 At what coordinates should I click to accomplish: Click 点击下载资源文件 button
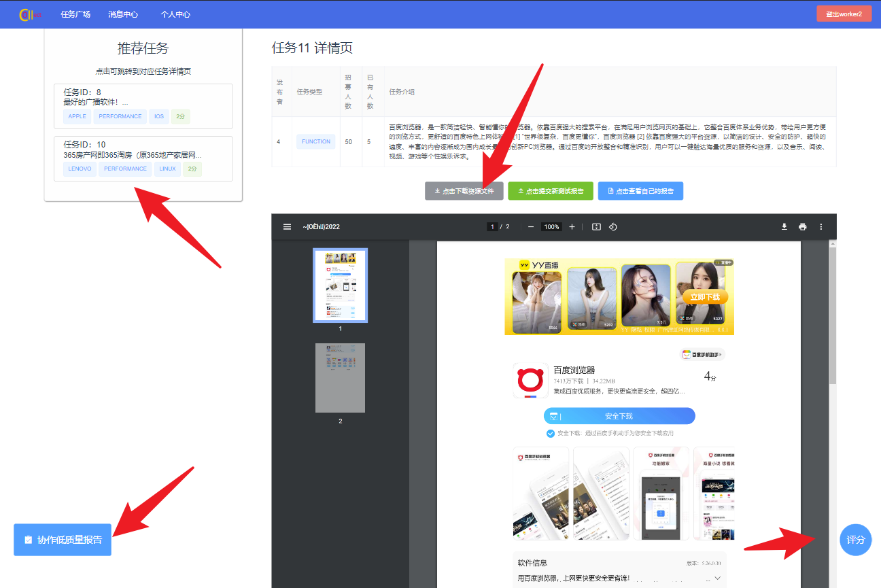464,191
